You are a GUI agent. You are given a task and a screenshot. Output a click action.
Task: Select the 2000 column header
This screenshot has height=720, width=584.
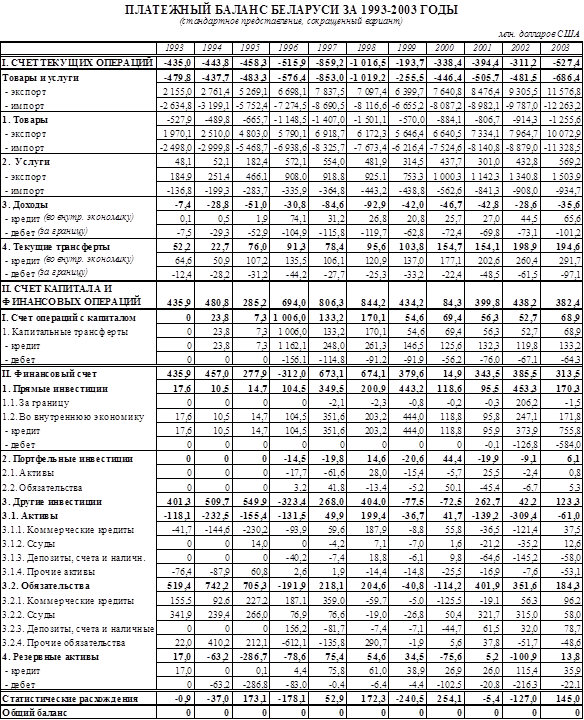click(444, 48)
